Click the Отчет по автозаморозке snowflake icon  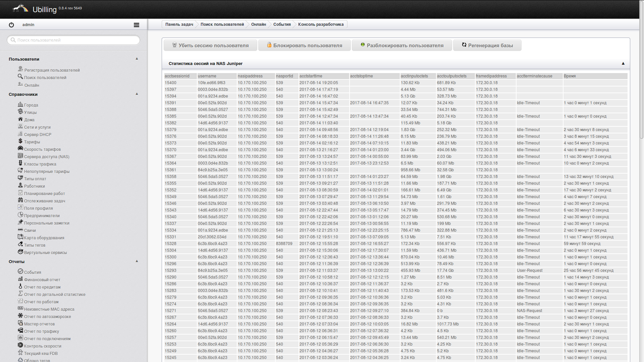(x=20, y=316)
